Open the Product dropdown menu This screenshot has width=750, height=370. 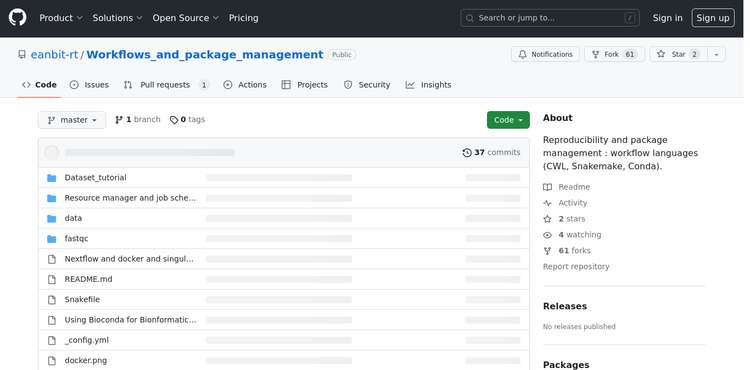tap(61, 18)
